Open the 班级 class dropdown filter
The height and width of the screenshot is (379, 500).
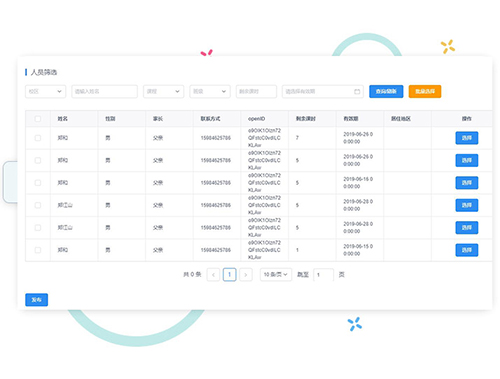[x=210, y=91]
